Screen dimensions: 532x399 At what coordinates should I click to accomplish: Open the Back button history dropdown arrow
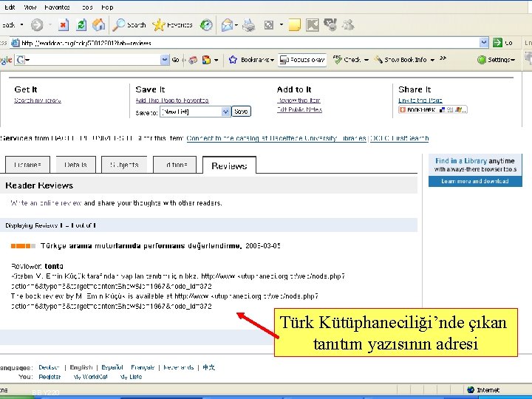tap(22, 25)
